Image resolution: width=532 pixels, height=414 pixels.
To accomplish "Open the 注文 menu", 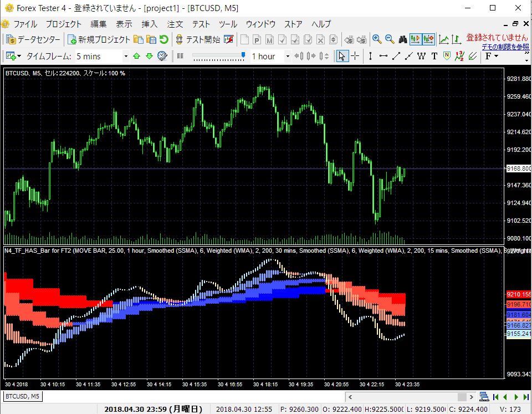I will (175, 24).
